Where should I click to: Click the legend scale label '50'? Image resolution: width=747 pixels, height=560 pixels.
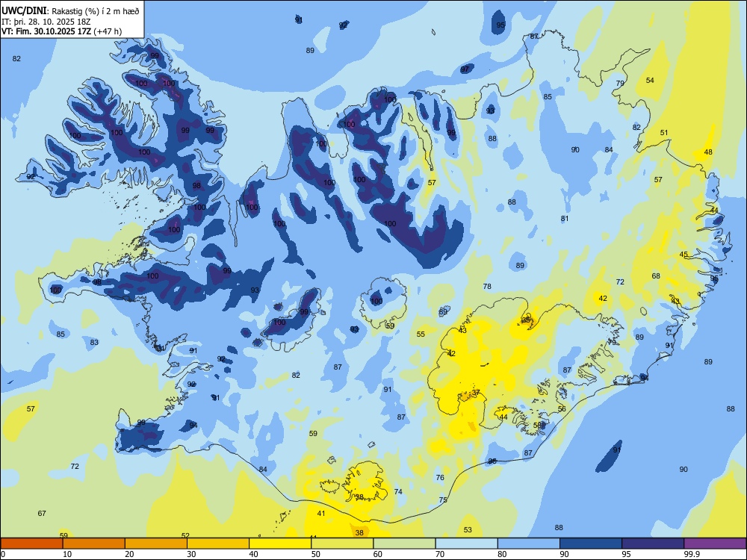(x=316, y=554)
